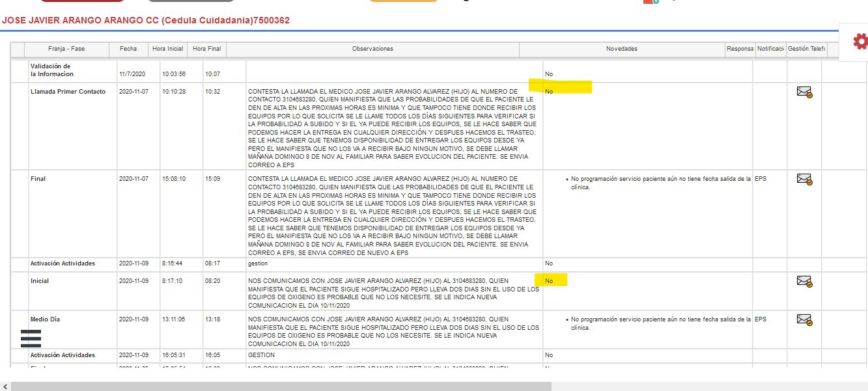Click end time 13:18
This screenshot has height=391, width=868.
(212, 319)
